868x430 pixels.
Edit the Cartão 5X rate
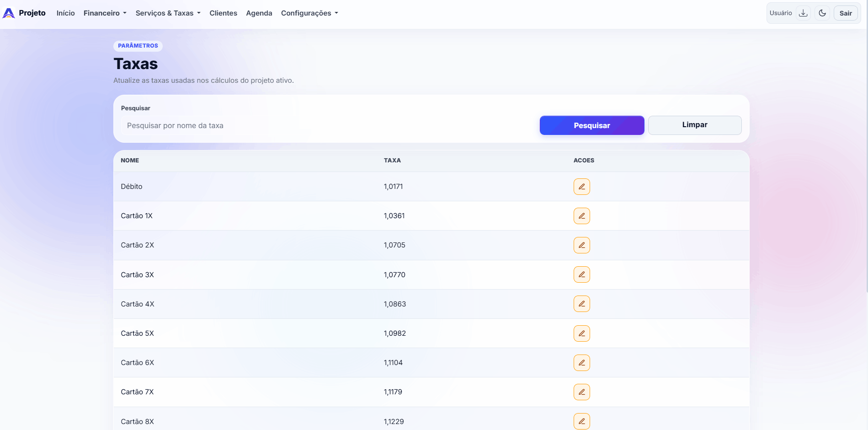(582, 333)
